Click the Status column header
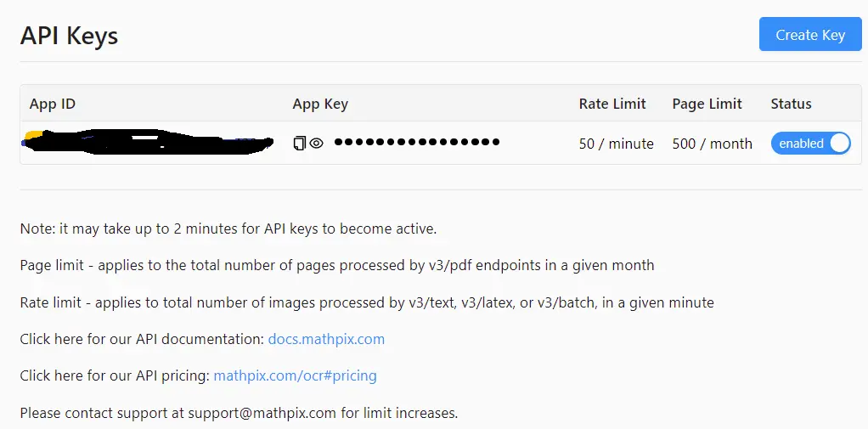Image resolution: width=868 pixels, height=429 pixels. pos(791,104)
